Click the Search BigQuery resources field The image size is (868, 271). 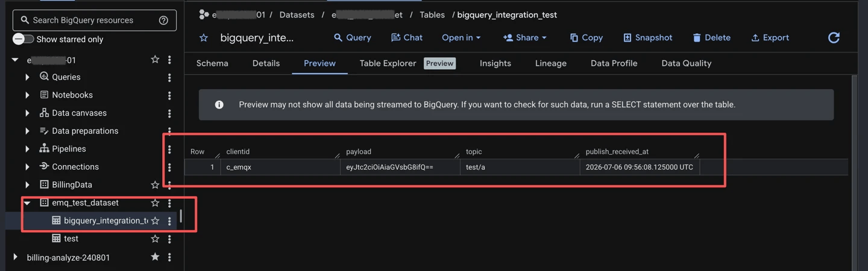pos(95,20)
